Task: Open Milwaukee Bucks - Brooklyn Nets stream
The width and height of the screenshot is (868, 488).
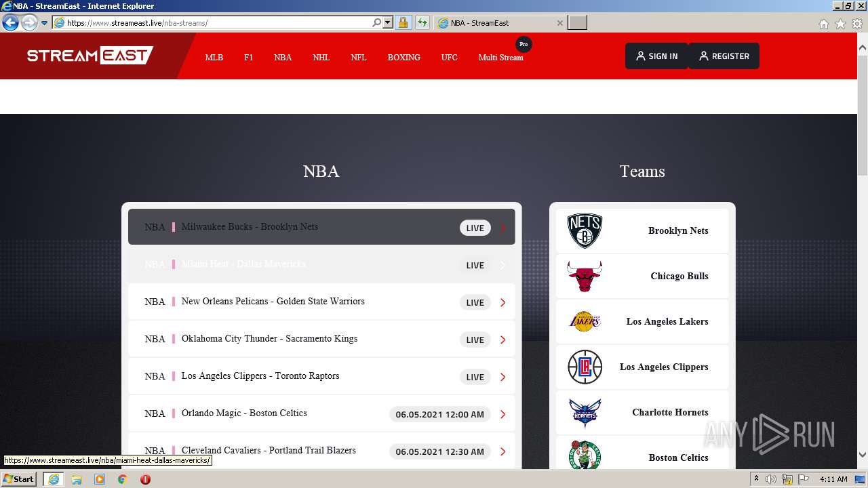Action: tap(321, 227)
